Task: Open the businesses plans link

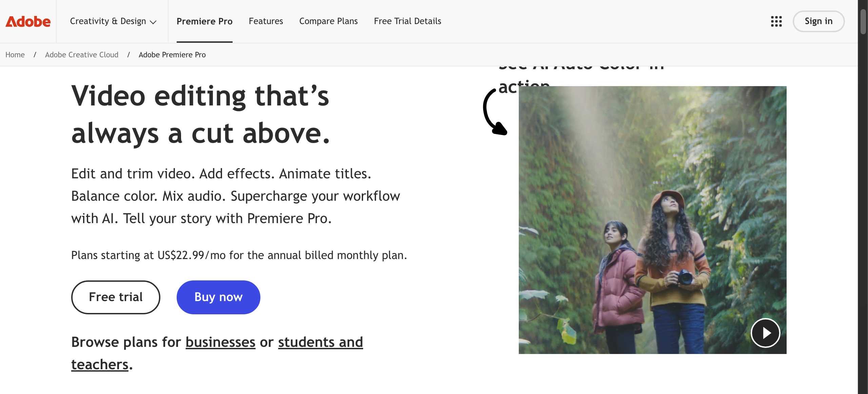Action: tap(220, 342)
